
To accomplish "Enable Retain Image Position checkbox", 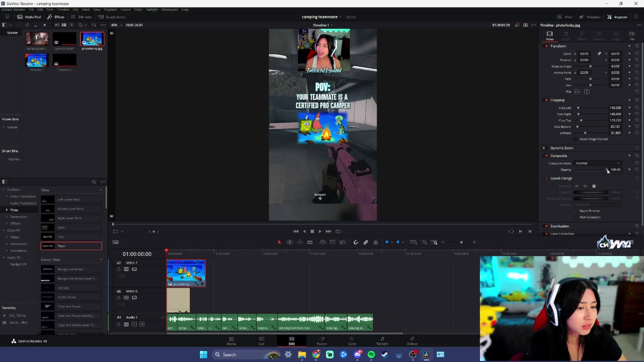I will [576, 139].
